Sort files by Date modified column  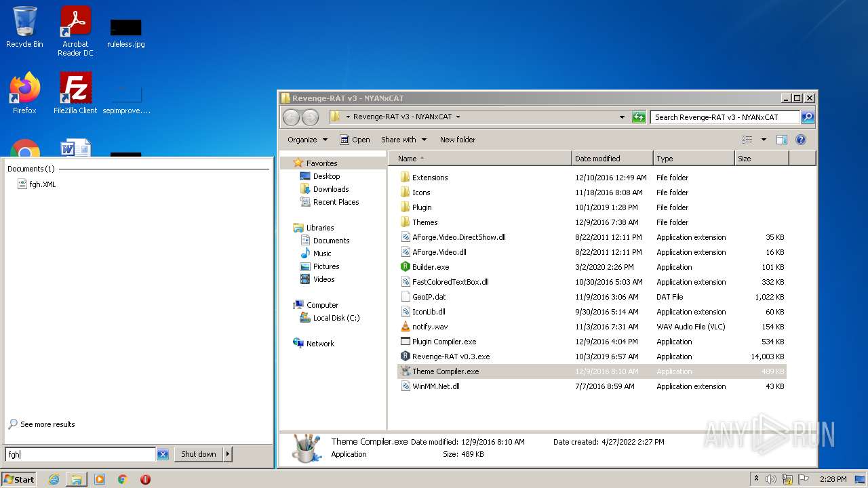[612, 159]
